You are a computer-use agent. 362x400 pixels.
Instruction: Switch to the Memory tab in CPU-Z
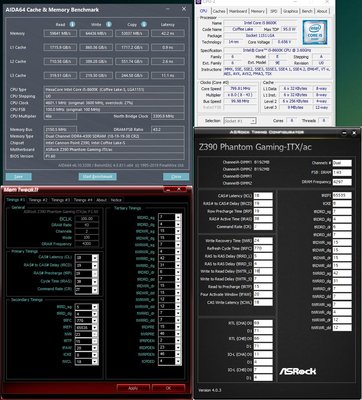pyautogui.click(x=258, y=11)
